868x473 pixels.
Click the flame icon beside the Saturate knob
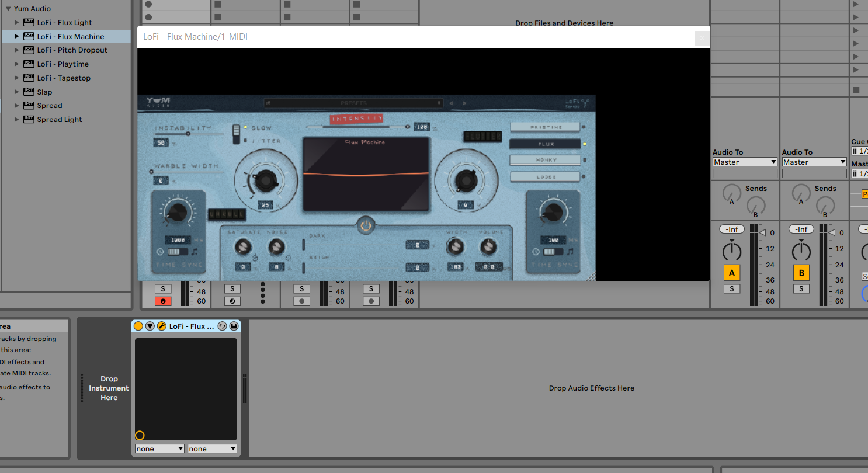click(x=255, y=256)
